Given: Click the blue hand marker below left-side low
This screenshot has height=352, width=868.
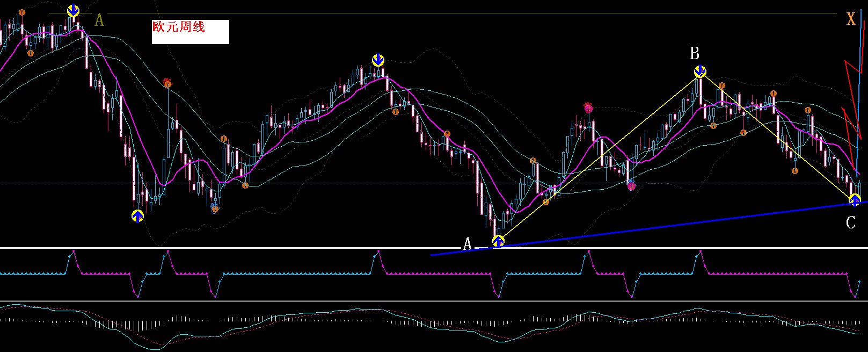Looking at the screenshot, I should (215, 207).
